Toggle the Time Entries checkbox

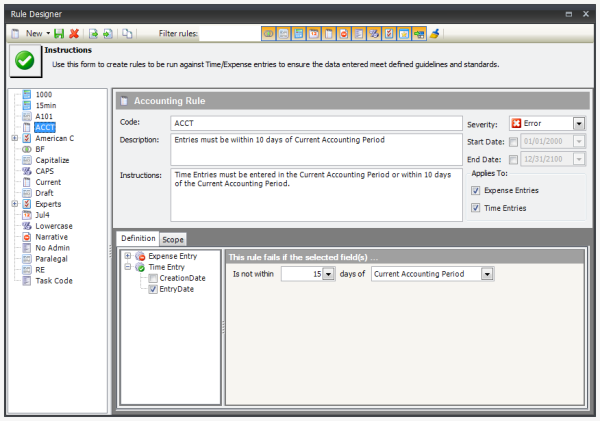475,208
